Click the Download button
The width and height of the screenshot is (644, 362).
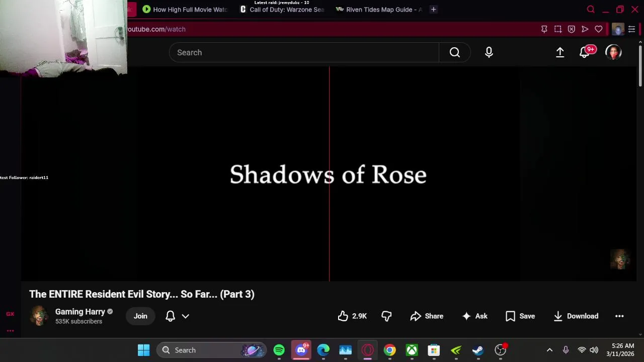tap(576, 316)
